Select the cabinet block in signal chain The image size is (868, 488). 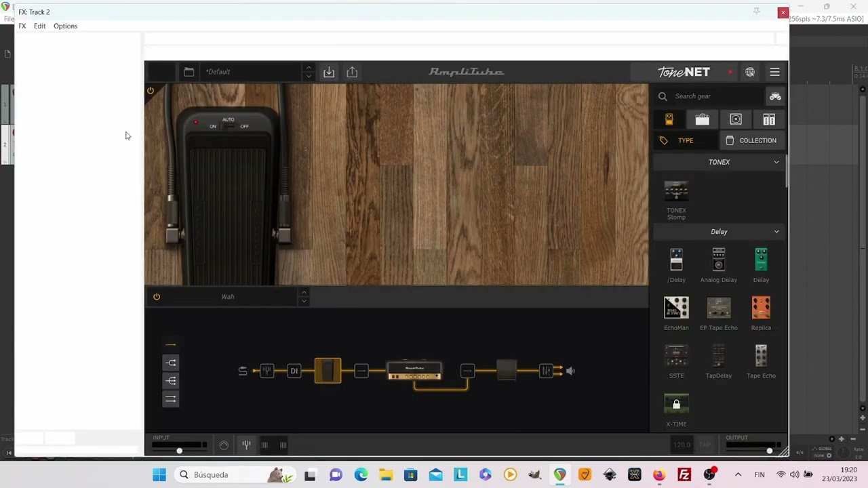[x=507, y=370]
